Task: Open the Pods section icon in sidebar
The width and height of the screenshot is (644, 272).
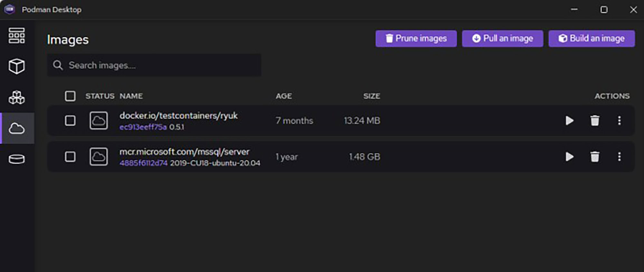Action: point(17,97)
